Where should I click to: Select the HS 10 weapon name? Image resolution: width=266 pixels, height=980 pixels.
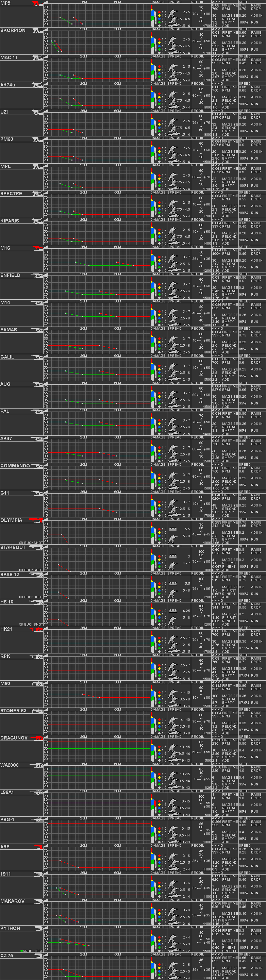[7, 602]
